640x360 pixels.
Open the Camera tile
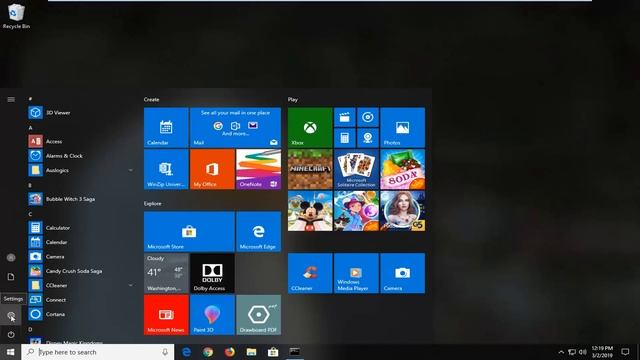[x=402, y=273]
